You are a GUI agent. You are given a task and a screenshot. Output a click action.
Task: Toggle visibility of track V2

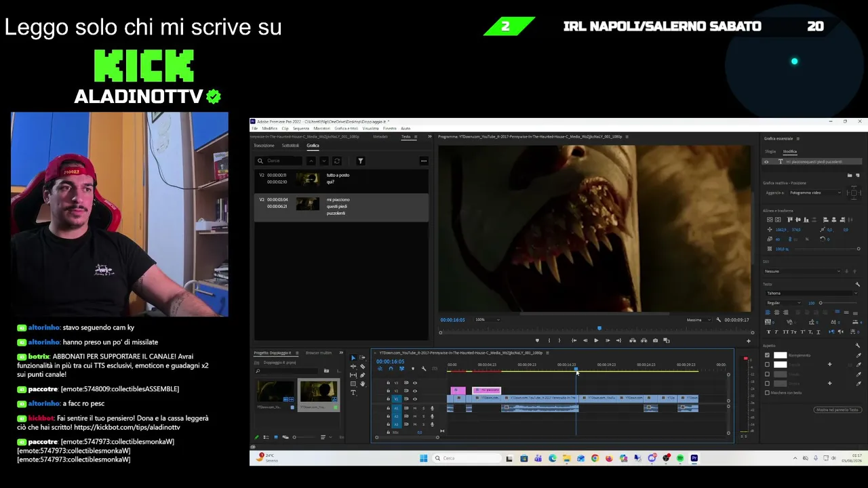[x=415, y=391]
